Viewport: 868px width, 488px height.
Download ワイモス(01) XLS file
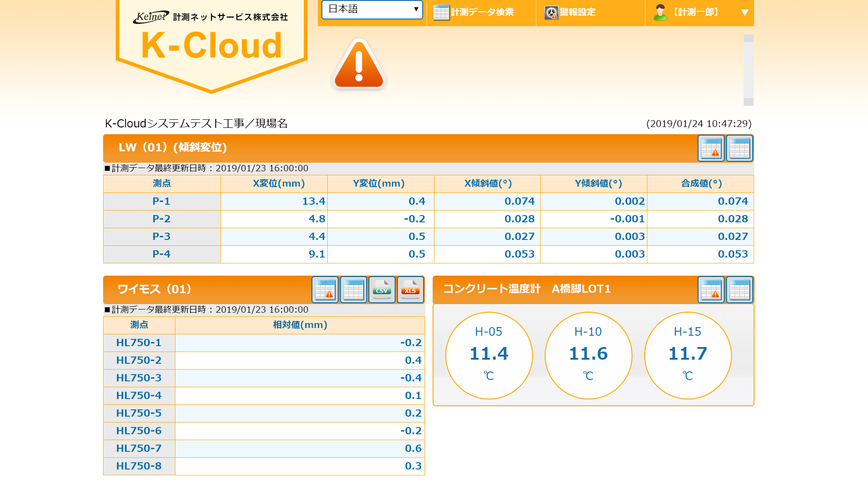(410, 290)
